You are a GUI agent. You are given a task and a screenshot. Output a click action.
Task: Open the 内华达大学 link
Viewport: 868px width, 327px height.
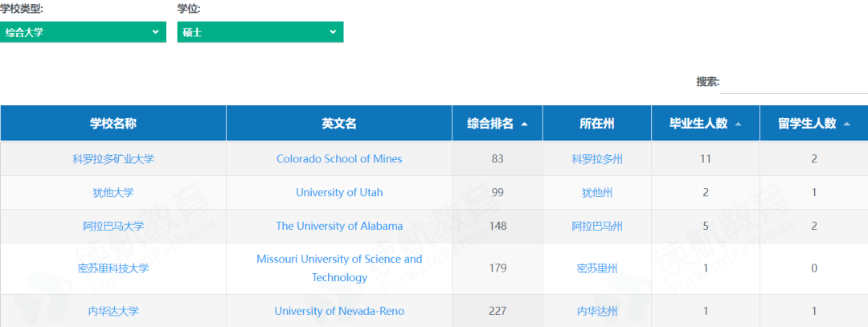[113, 311]
